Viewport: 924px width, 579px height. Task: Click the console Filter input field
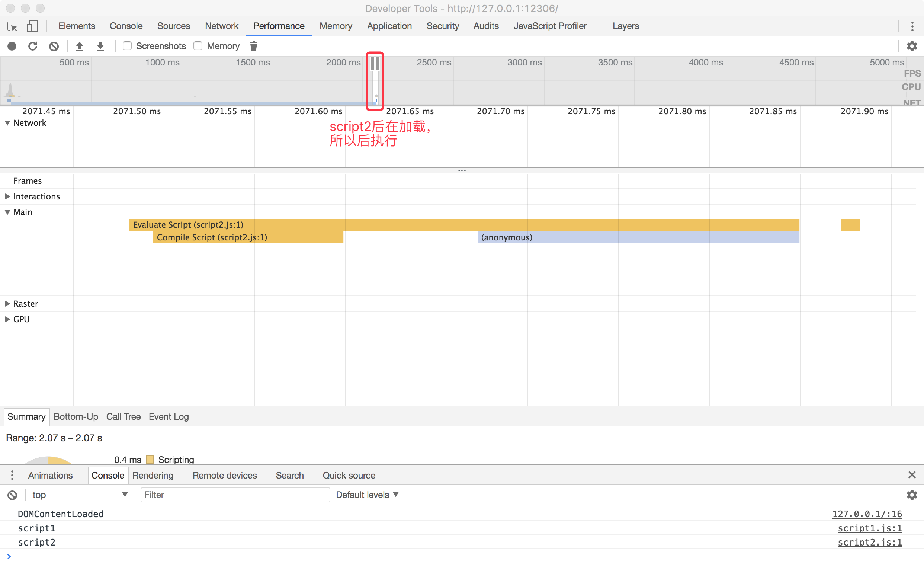235,495
